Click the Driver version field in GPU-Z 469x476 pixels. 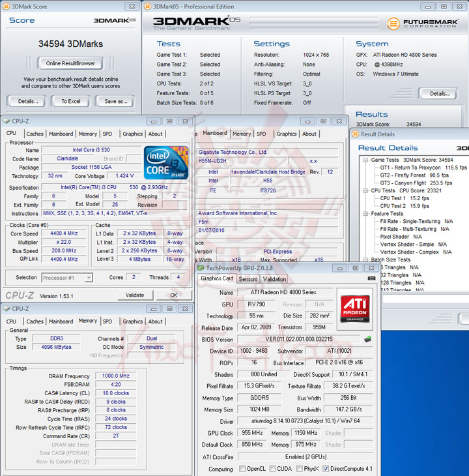tap(306, 421)
